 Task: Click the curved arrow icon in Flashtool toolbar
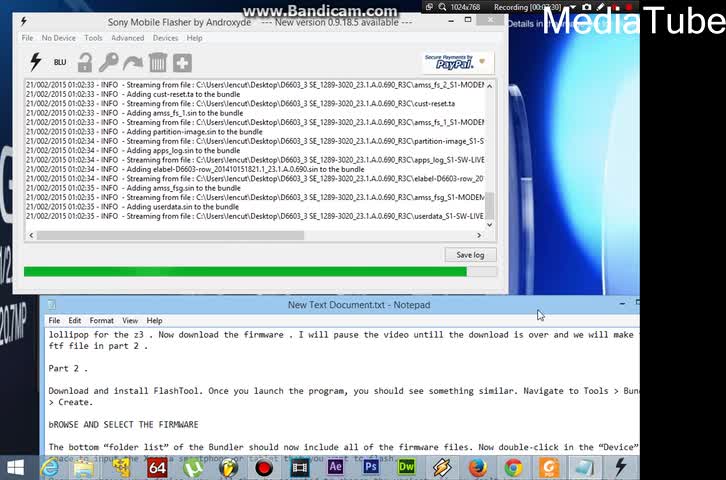click(x=133, y=62)
